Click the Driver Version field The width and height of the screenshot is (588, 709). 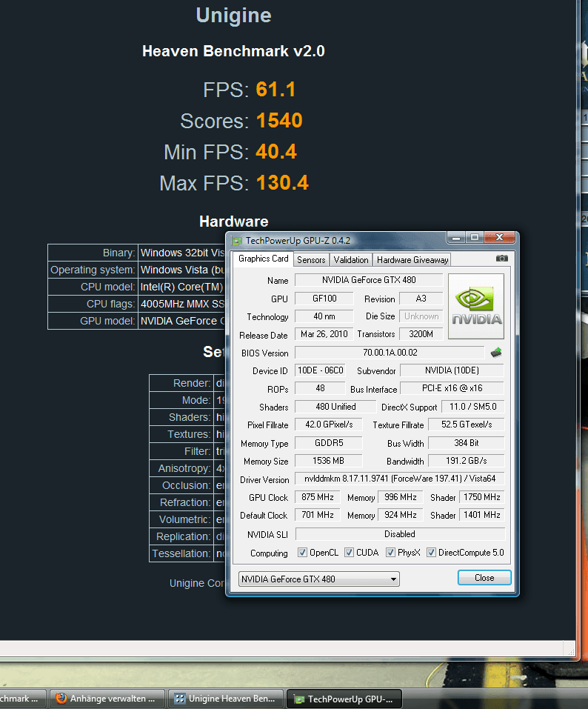(400, 479)
